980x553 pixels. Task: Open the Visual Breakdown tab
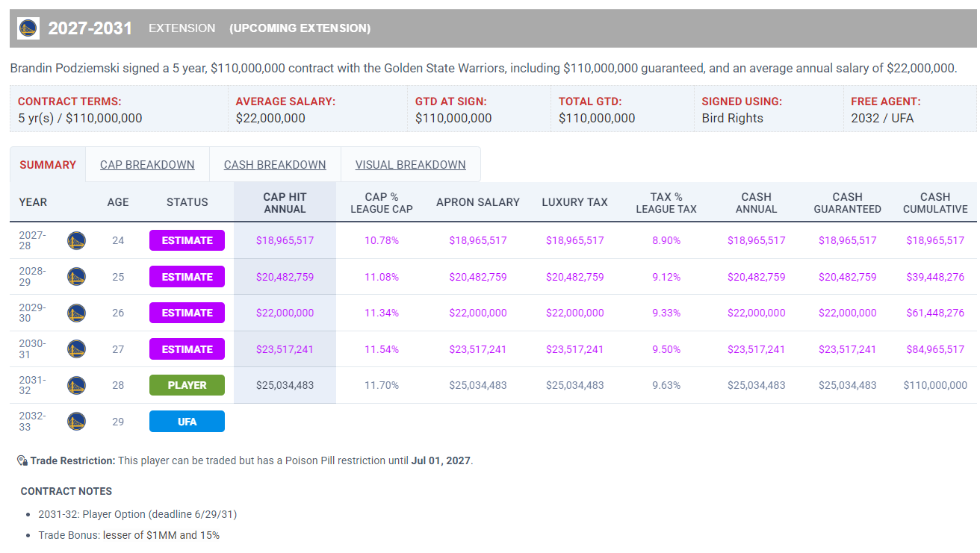(x=410, y=165)
